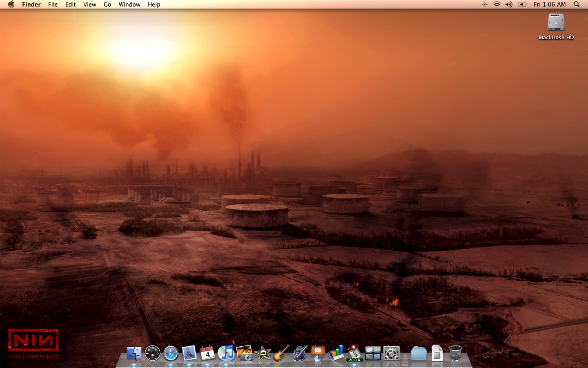This screenshot has width=588, height=368.
Task: Launch Pages ink pen icon
Action: pos(300,353)
